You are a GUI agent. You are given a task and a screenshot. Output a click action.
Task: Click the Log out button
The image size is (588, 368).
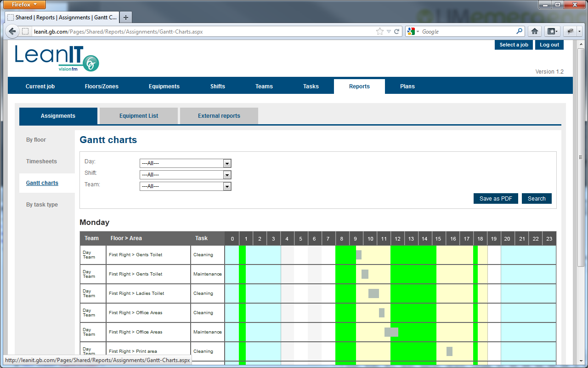coord(549,45)
